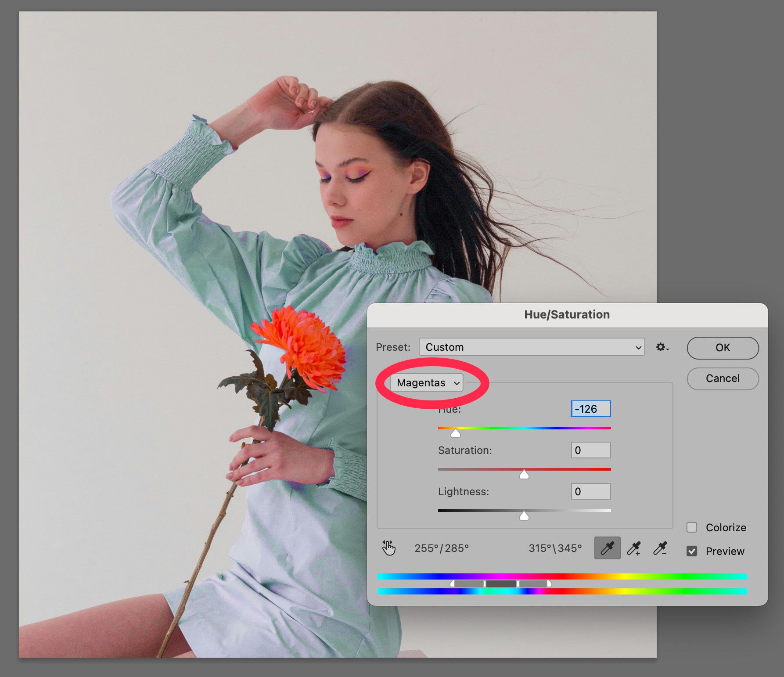The width and height of the screenshot is (784, 677).
Task: Click OK to apply Hue/Saturation
Action: tap(723, 348)
